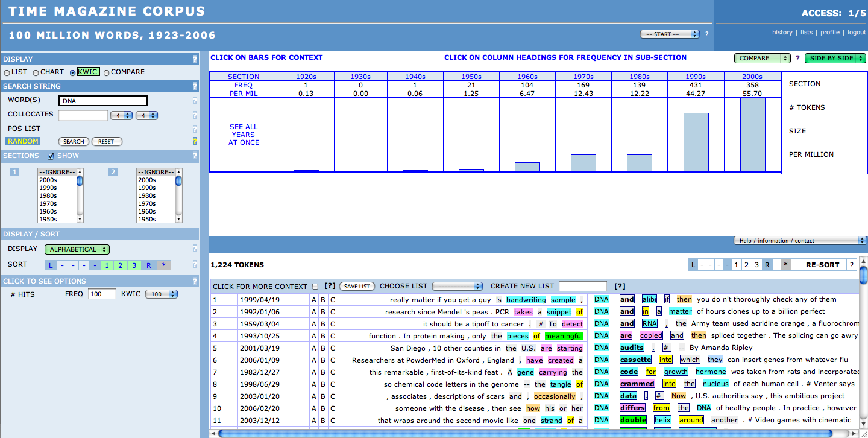The width and height of the screenshot is (868, 438).
Task: Click the 1920s column heading
Action: point(306,77)
